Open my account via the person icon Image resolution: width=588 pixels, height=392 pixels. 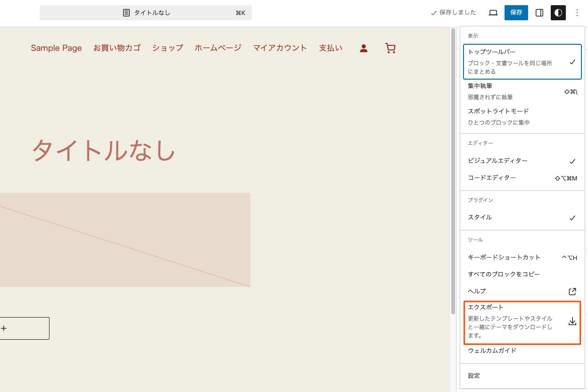tap(364, 48)
